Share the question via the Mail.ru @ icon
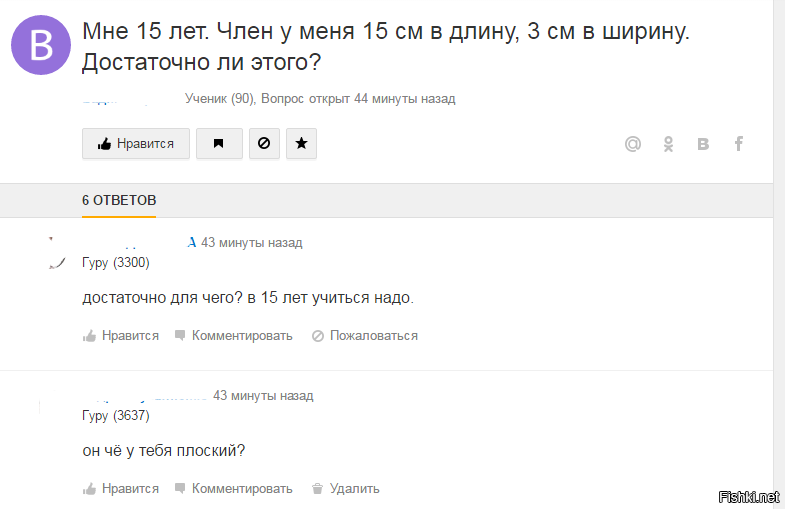Image resolution: width=785 pixels, height=509 pixels. [x=633, y=144]
